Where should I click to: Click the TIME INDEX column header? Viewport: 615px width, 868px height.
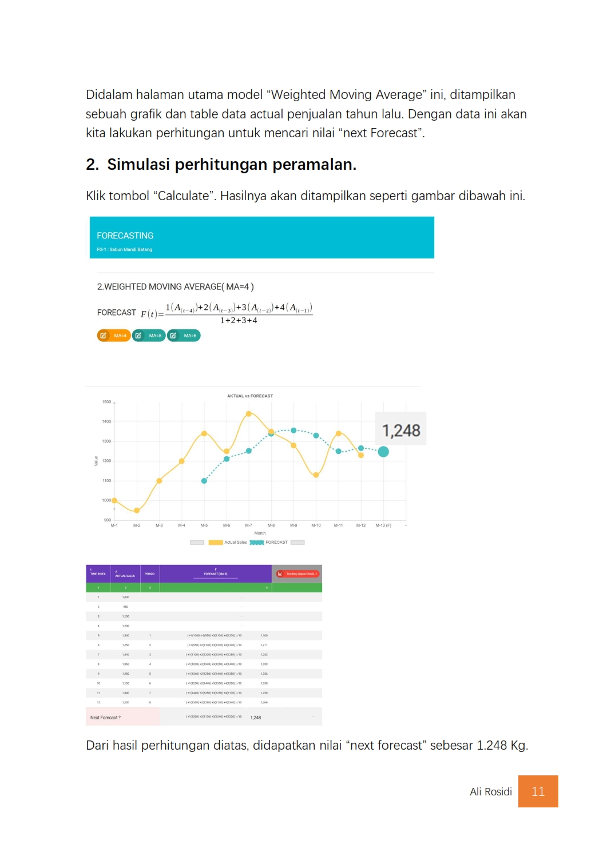[x=98, y=574]
